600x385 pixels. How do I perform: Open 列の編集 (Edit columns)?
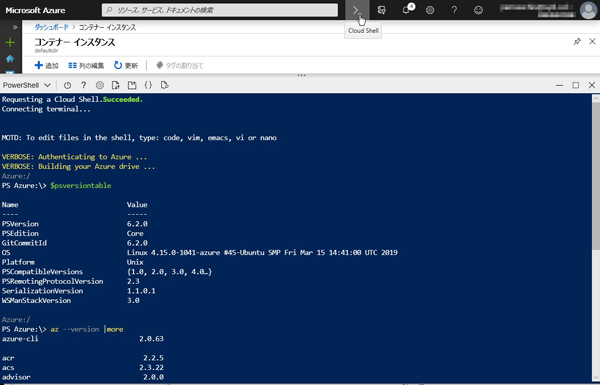pos(86,65)
